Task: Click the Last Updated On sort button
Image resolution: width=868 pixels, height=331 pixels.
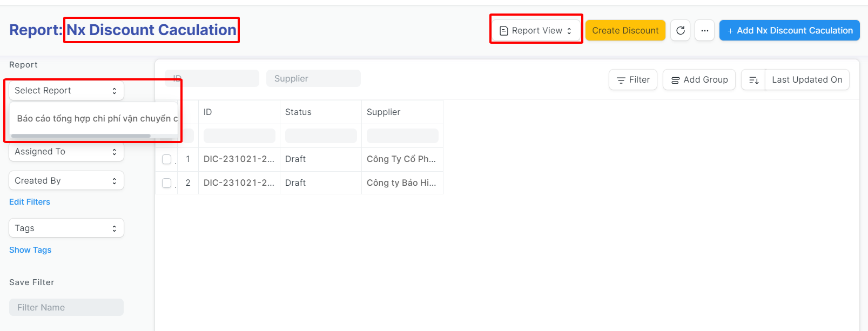Action: pyautogui.click(x=806, y=80)
